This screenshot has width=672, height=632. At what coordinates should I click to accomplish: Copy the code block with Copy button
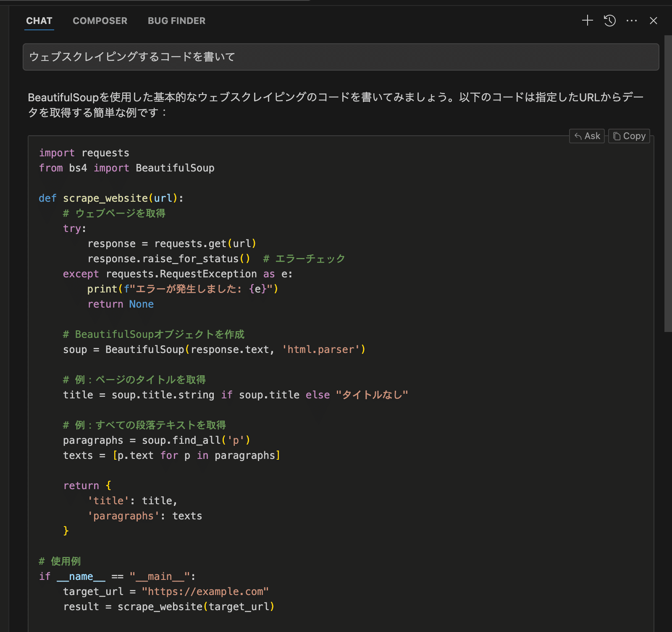tap(629, 136)
